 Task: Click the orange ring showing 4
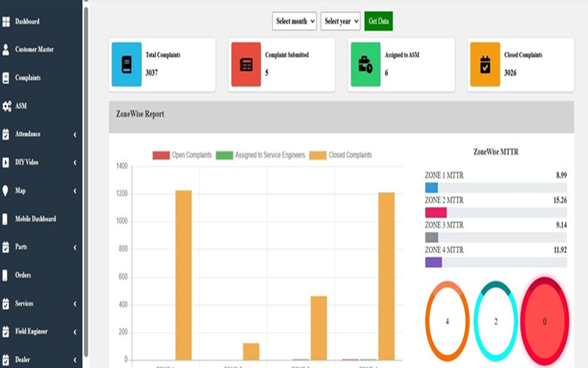point(447,321)
